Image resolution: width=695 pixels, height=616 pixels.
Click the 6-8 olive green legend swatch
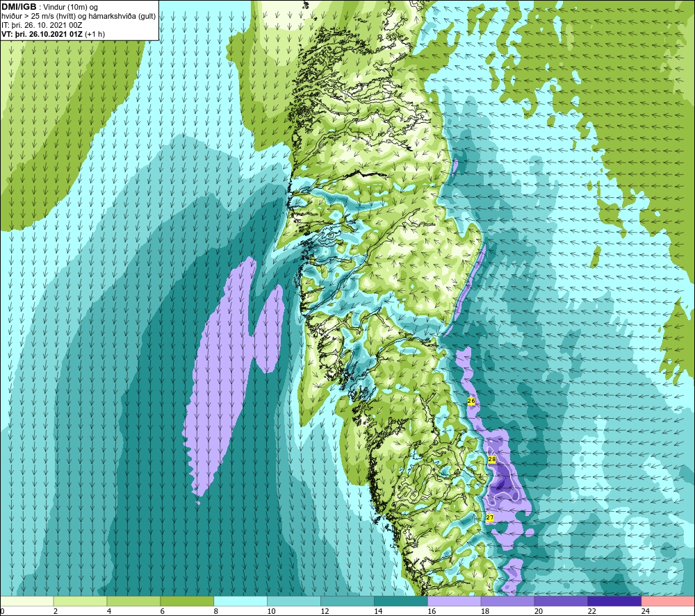tap(187, 601)
